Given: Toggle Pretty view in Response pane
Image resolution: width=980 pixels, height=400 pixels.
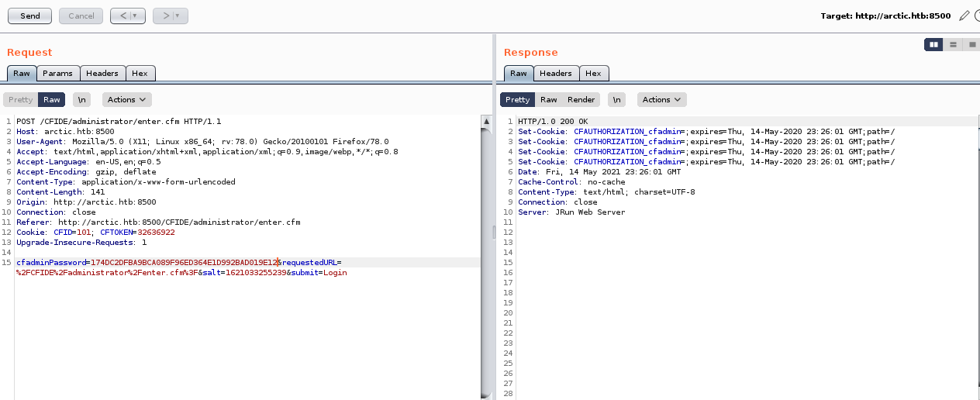Looking at the screenshot, I should point(517,99).
